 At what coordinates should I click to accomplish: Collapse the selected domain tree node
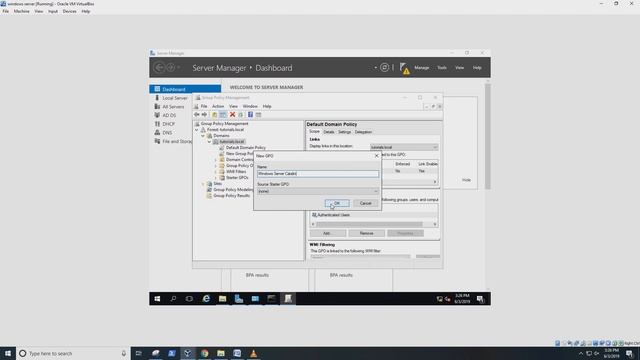coord(209,142)
